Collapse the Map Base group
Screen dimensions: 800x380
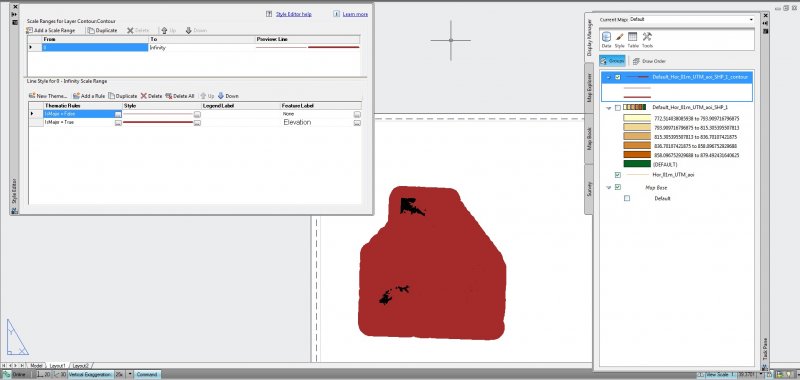[608, 188]
